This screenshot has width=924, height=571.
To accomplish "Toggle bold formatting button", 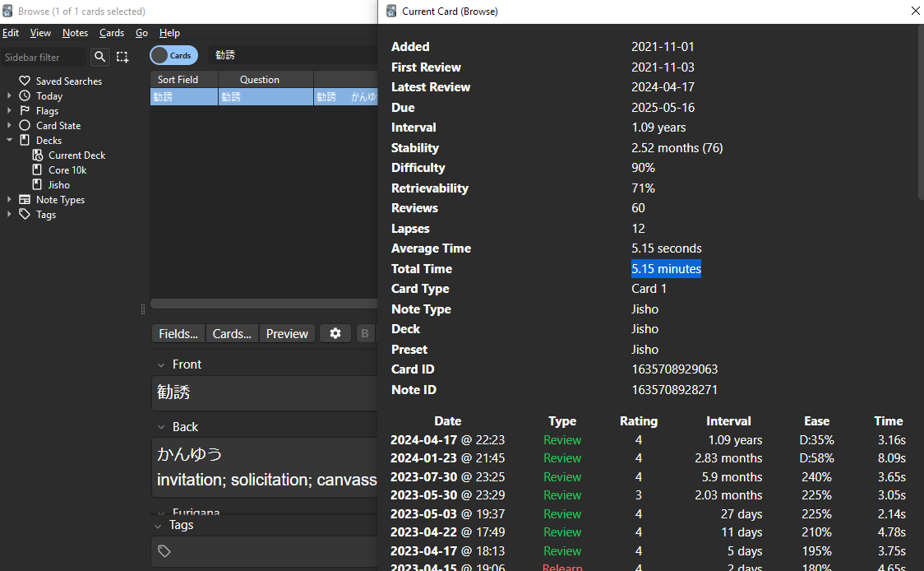I will 365,333.
